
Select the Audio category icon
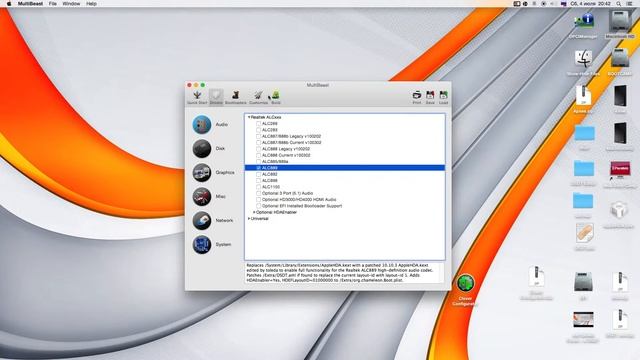(202, 124)
